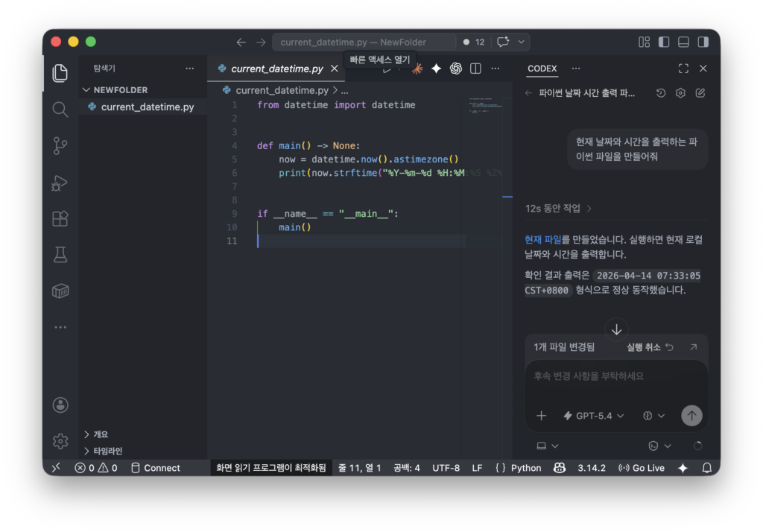Split the editor to the right
Viewport: 763px width, 532px height.
click(x=475, y=69)
